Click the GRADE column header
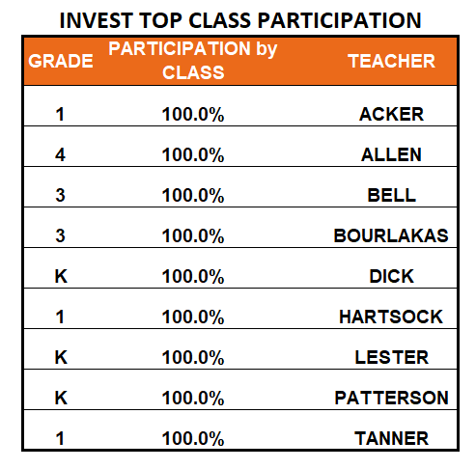 click(x=61, y=61)
